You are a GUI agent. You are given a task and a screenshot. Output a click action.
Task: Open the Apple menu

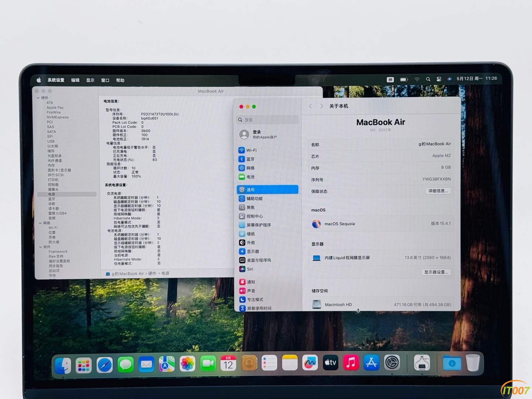click(39, 80)
